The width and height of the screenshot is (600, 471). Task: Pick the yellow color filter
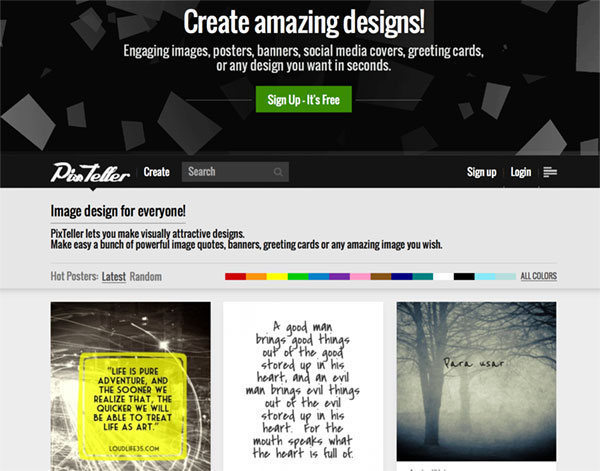click(x=277, y=276)
